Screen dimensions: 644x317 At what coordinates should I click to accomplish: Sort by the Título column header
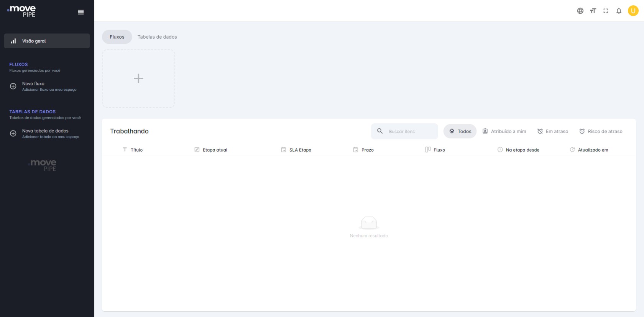(x=136, y=150)
